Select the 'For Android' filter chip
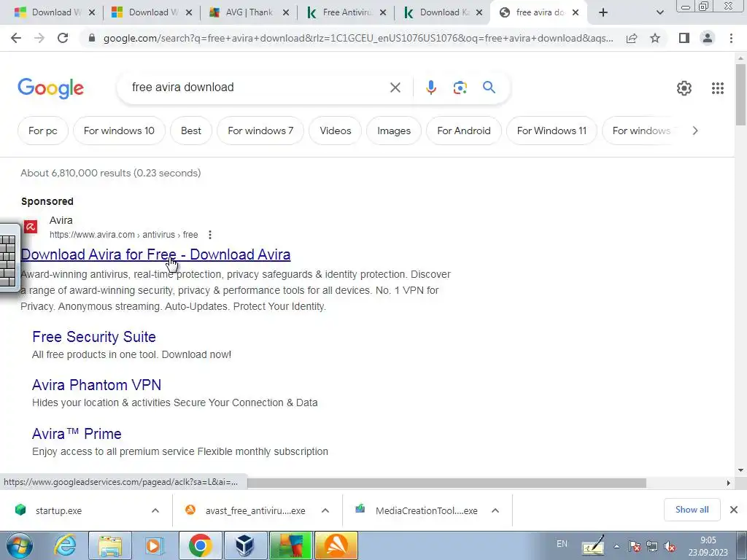Image resolution: width=747 pixels, height=560 pixels. (x=464, y=131)
